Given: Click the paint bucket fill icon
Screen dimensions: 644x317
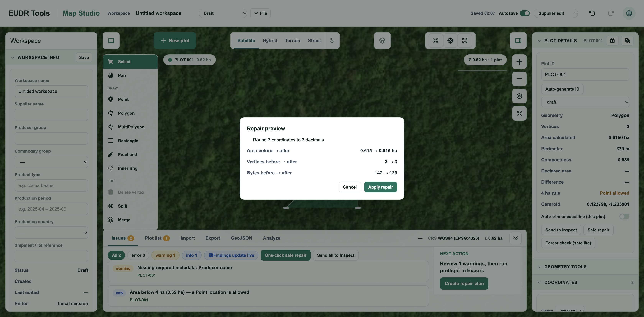Looking at the screenshot, I should pyautogui.click(x=627, y=40).
